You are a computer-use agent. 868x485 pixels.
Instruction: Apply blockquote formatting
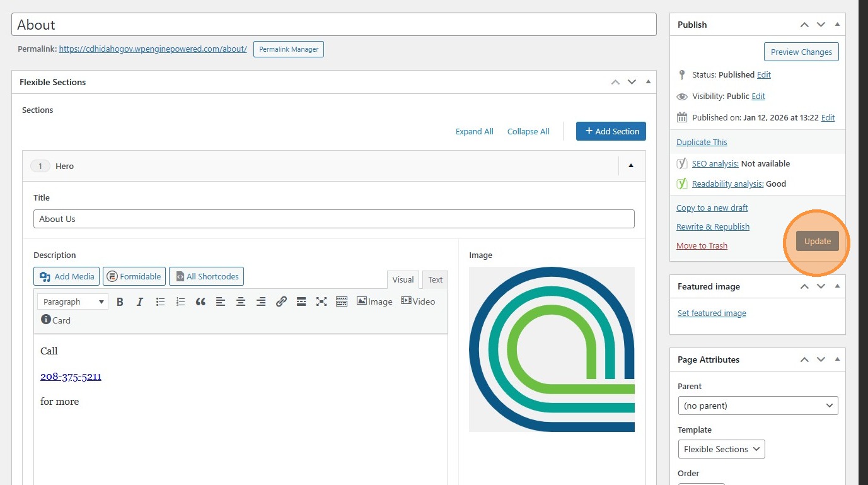[x=200, y=301]
